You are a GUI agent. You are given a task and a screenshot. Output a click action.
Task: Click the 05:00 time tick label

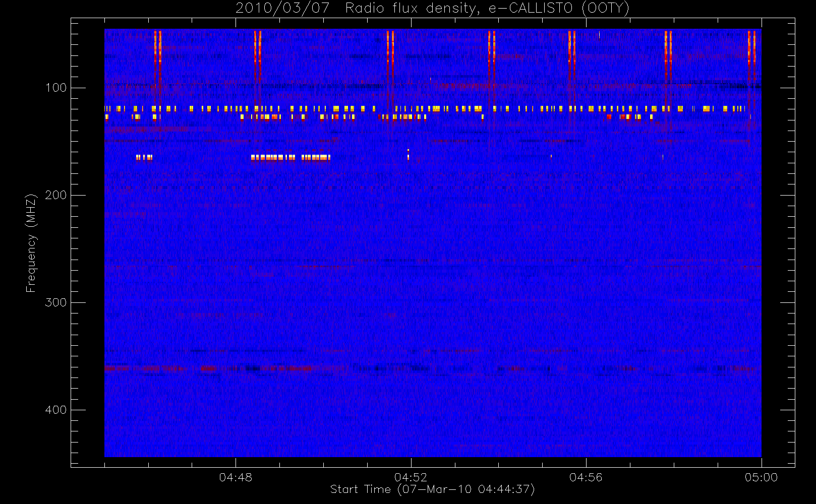click(x=761, y=477)
